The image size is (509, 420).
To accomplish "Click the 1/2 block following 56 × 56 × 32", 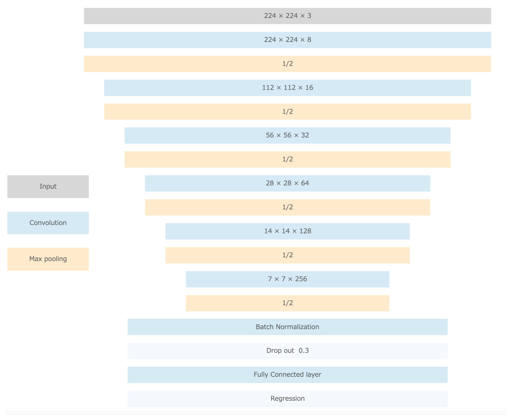I will (x=287, y=159).
